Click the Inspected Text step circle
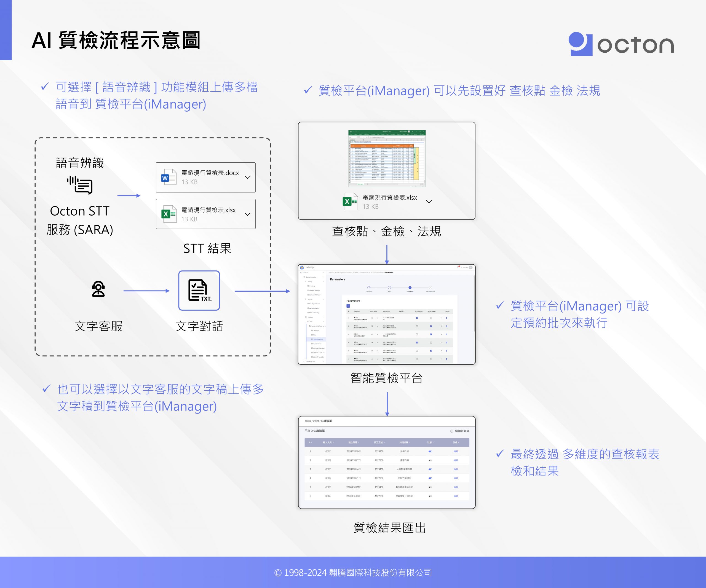Screen dimensions: 706x588 (431, 288)
